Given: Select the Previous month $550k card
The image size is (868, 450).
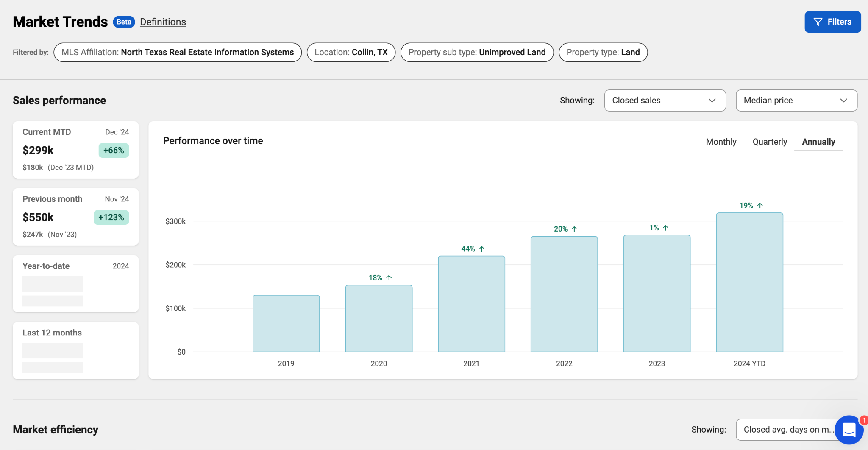Looking at the screenshot, I should tap(76, 217).
